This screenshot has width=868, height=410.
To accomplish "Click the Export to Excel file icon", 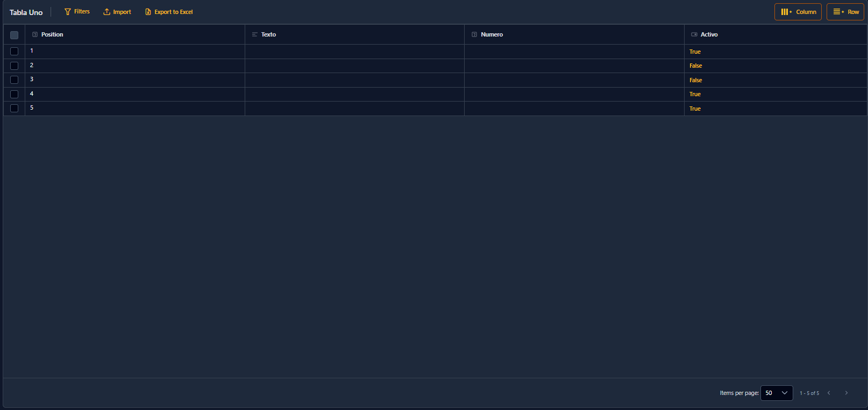I will pos(148,12).
